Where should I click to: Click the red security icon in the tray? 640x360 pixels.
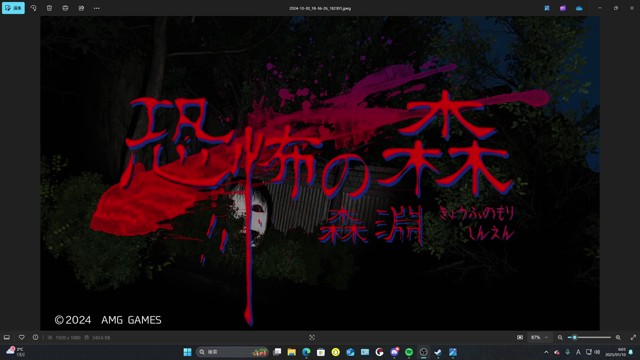pyautogui.click(x=557, y=352)
